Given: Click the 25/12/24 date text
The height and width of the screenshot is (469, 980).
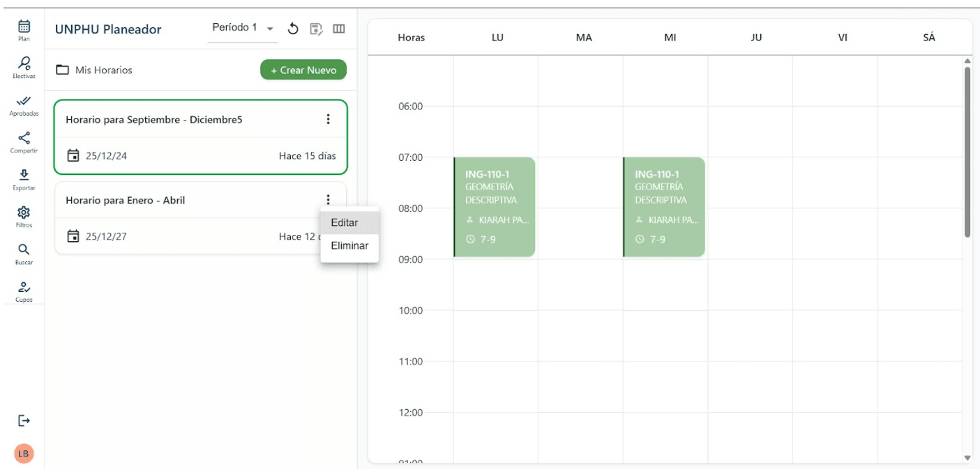Looking at the screenshot, I should coord(106,155).
